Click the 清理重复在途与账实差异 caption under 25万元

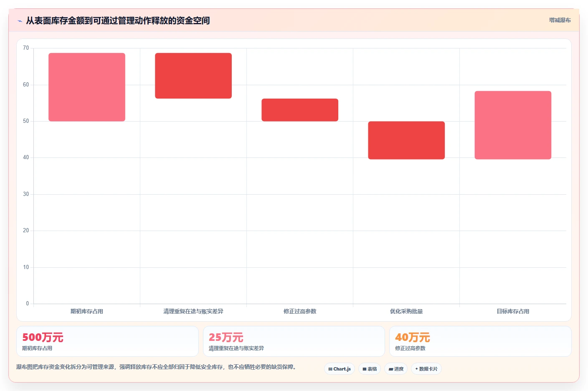point(236,348)
